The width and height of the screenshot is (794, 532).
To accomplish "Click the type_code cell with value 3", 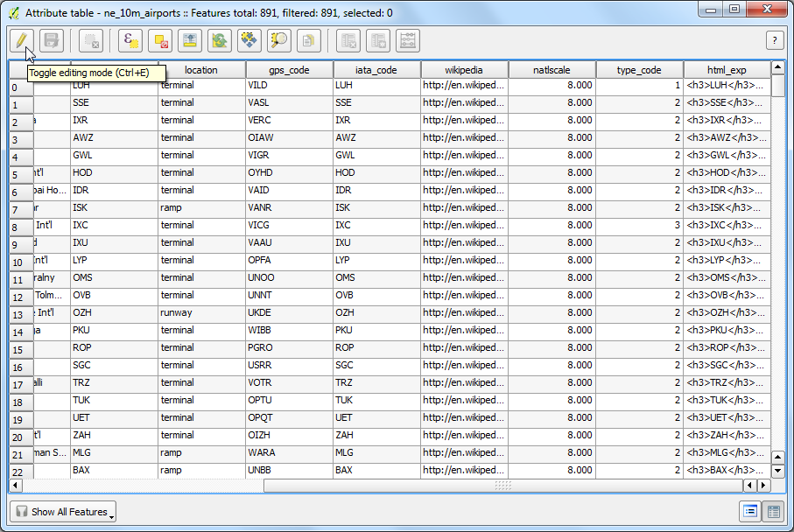I will [x=640, y=225].
